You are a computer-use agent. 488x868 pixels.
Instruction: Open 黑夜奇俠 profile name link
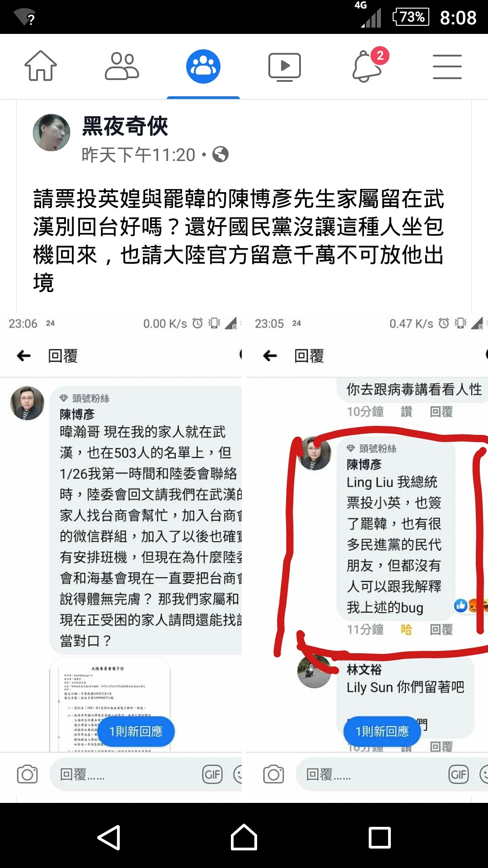click(x=125, y=126)
